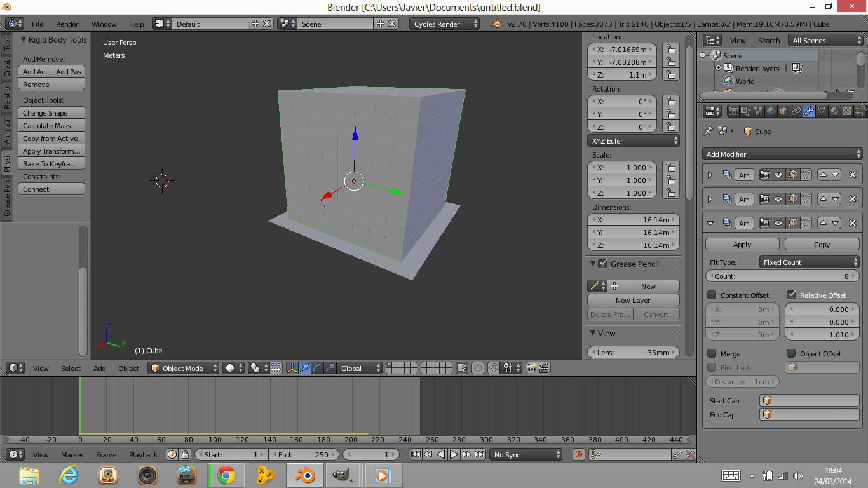The height and width of the screenshot is (488, 868).
Task: Apply the third Array modifier
Action: pos(742,244)
